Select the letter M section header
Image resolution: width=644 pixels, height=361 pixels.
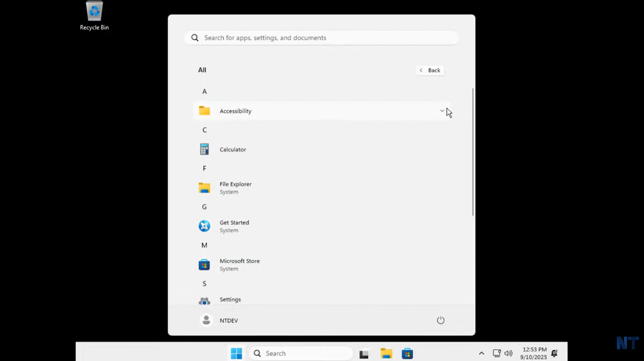coord(204,245)
